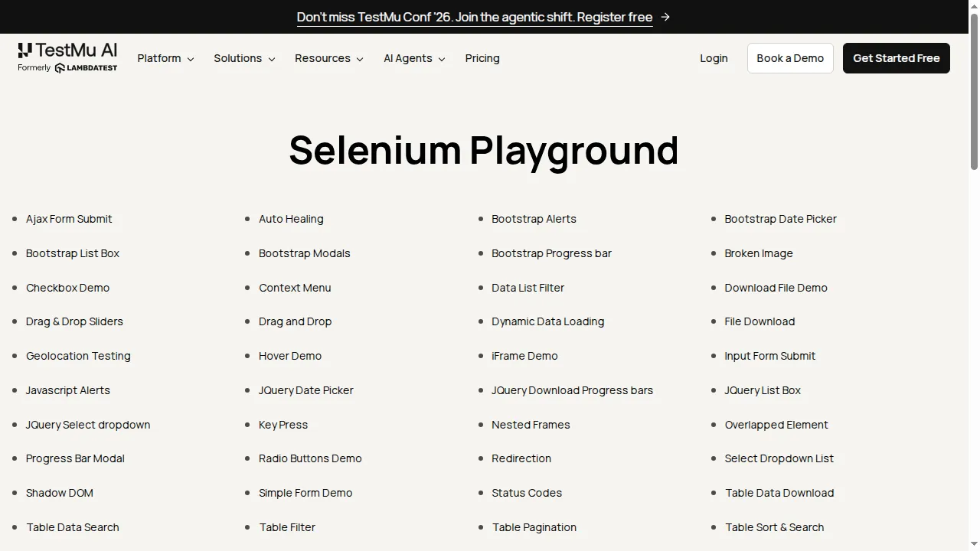
Task: Open the Table Sort & Search demo
Action: point(774,527)
